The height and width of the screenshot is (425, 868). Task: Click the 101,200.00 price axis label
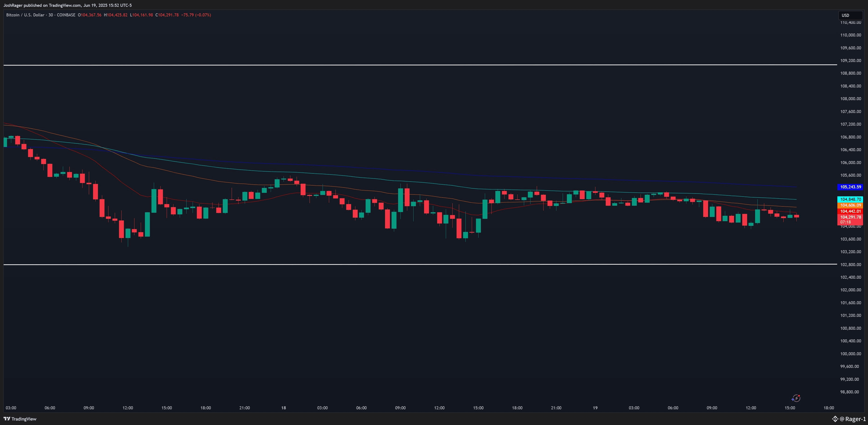[x=850, y=315]
